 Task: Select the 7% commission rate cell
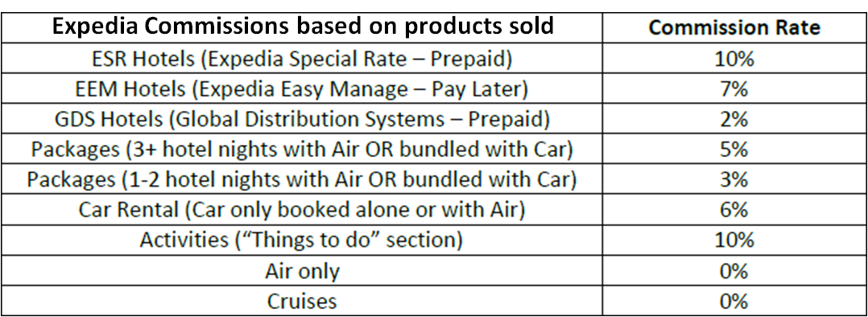[734, 89]
